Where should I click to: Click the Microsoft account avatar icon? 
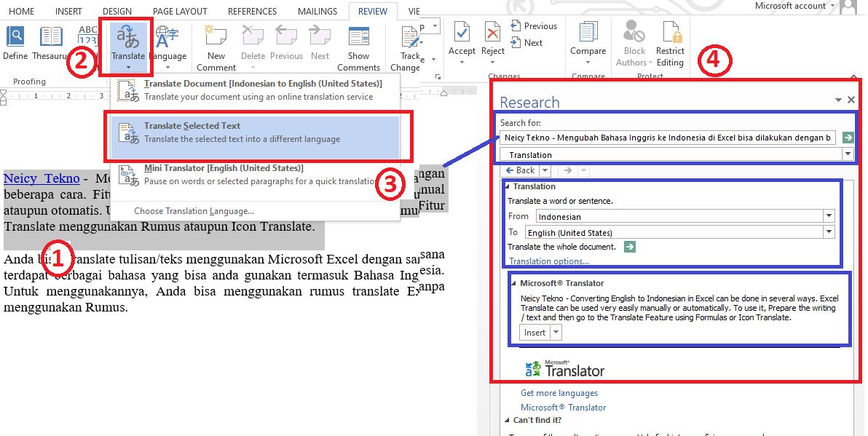(x=849, y=7)
